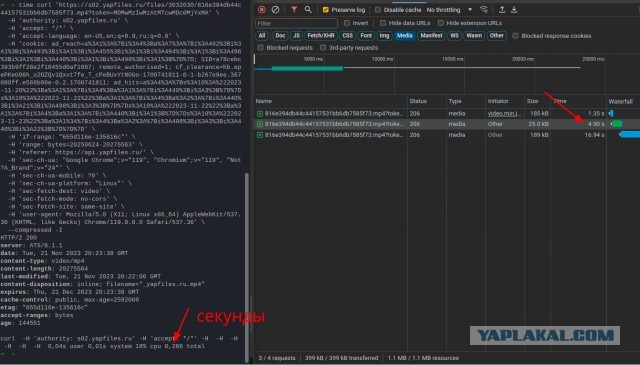Click the 1.35 s time cell
This screenshot has width=640, height=365.
coord(596,114)
